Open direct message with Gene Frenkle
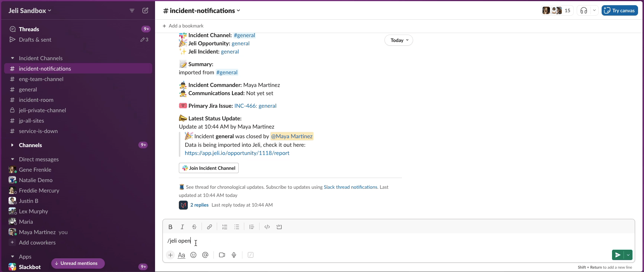This screenshot has width=644, height=272. [78, 169]
